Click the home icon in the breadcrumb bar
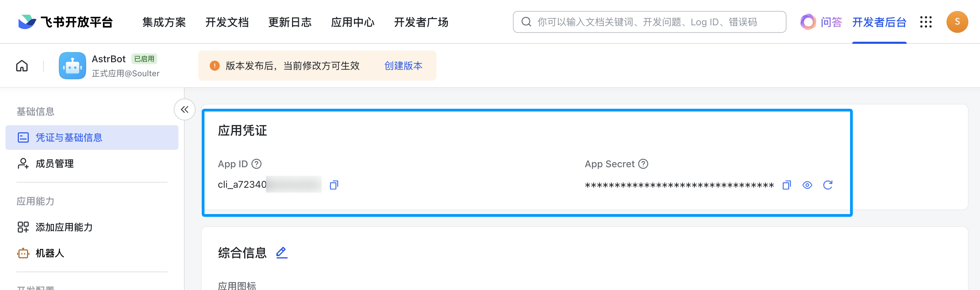This screenshot has height=290, width=980. pyautogui.click(x=22, y=66)
